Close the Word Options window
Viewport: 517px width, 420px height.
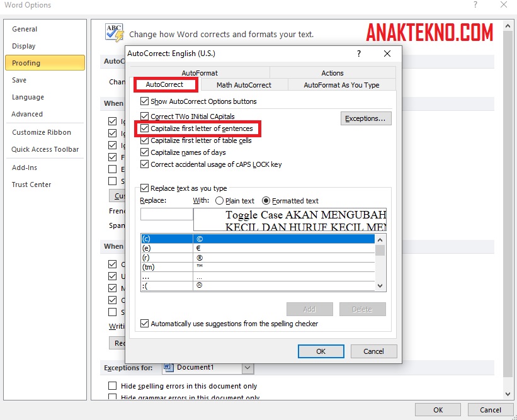click(504, 4)
